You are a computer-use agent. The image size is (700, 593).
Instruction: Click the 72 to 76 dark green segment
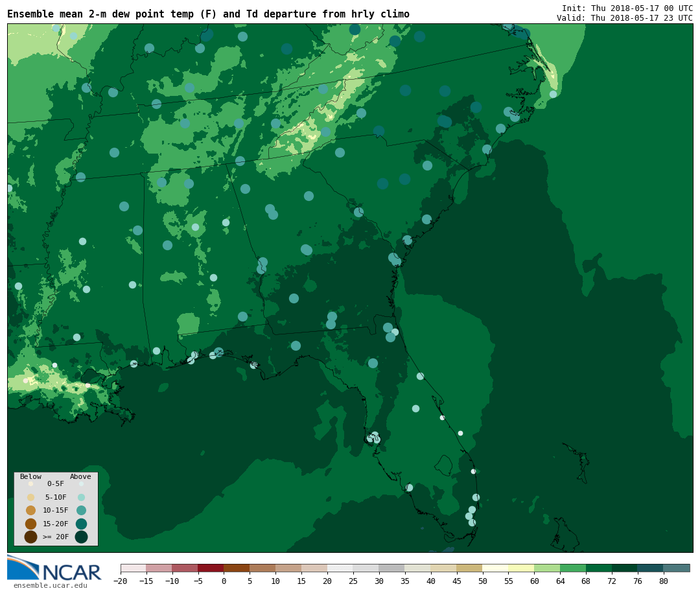coord(625,568)
